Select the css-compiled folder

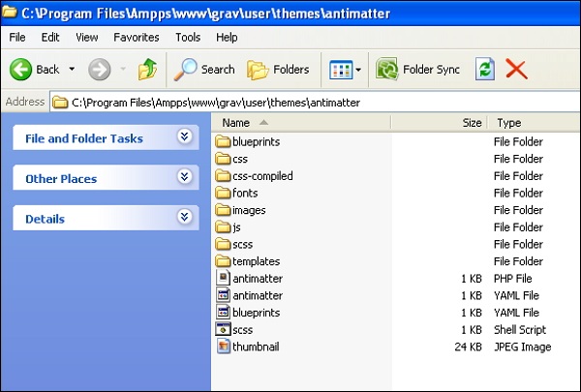pyautogui.click(x=261, y=176)
